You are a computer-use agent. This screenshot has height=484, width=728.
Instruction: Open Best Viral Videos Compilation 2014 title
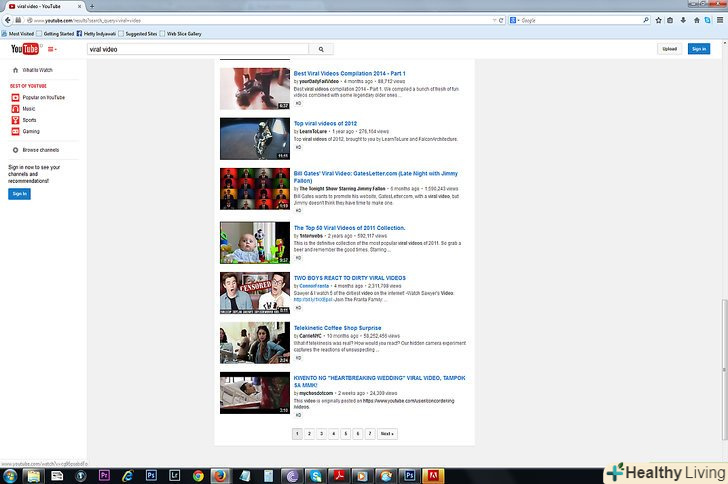point(350,73)
